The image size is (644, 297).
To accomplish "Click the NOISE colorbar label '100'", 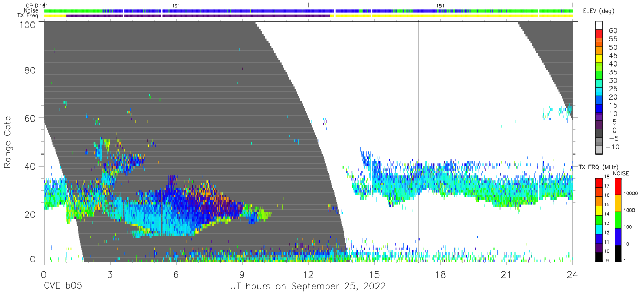I will 629,228.
